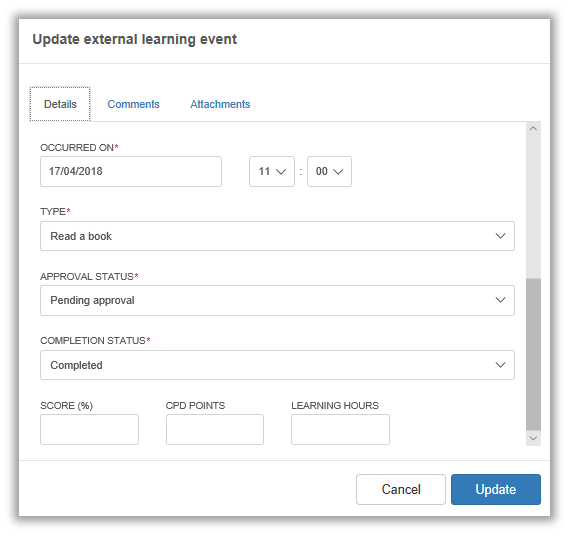Click the Cancel button
Viewport: 569px width, 535px height.
[401, 489]
